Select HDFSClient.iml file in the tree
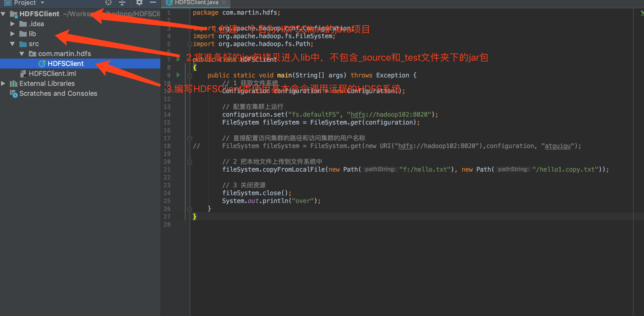The image size is (644, 316). tap(52, 74)
